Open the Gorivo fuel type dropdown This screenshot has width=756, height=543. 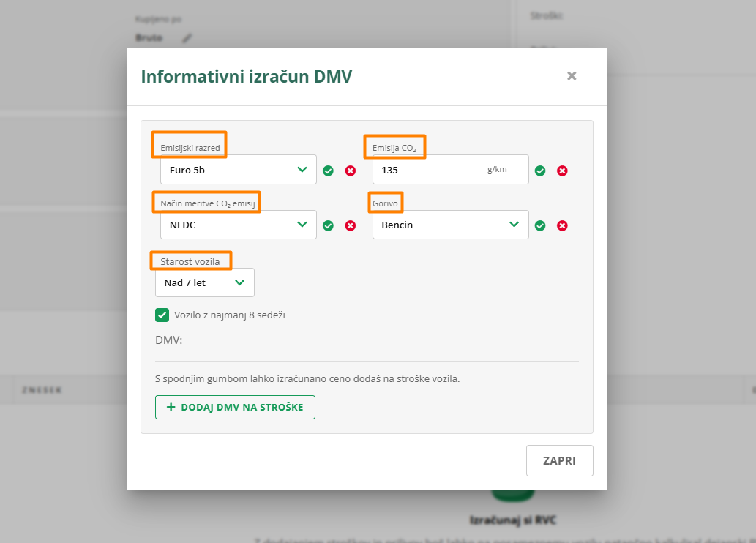450,225
